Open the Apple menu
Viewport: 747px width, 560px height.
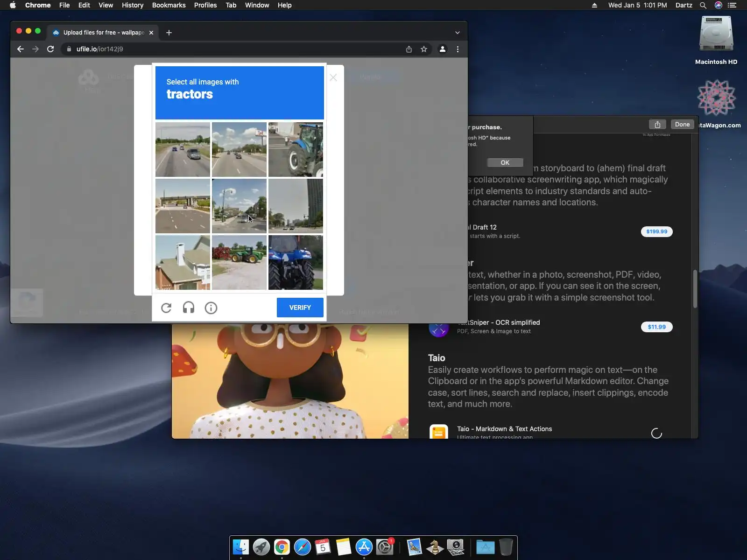[13, 5]
